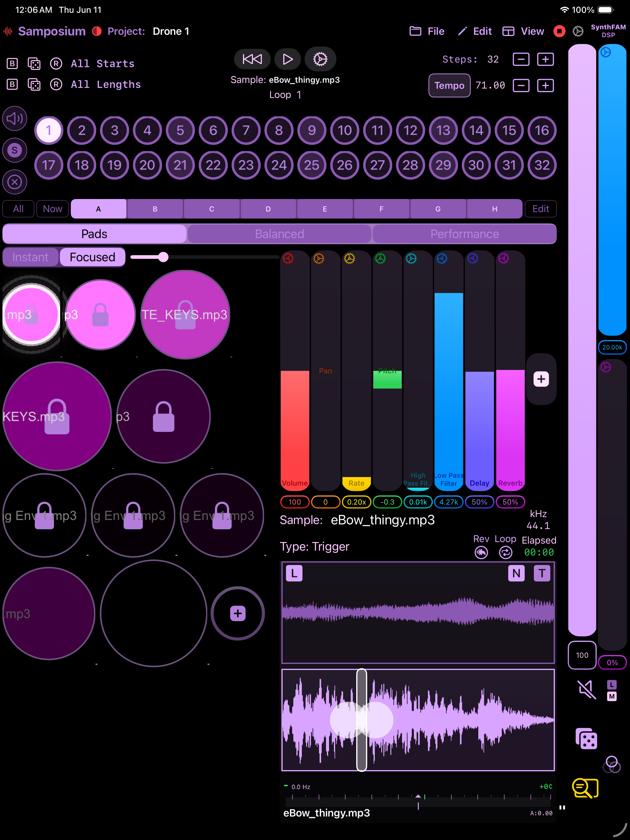The image size is (630, 840).
Task: Toggle the N button on waveform
Action: point(516,574)
